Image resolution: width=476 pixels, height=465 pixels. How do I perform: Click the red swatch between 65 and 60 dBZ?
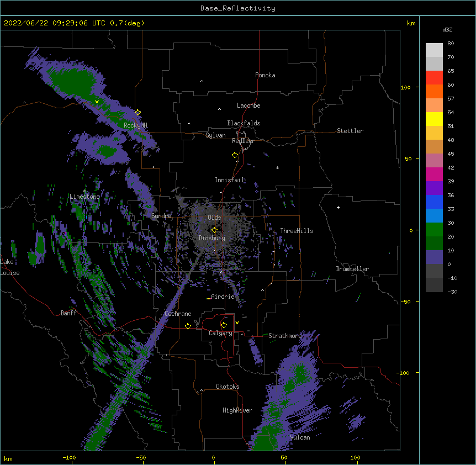pyautogui.click(x=434, y=78)
